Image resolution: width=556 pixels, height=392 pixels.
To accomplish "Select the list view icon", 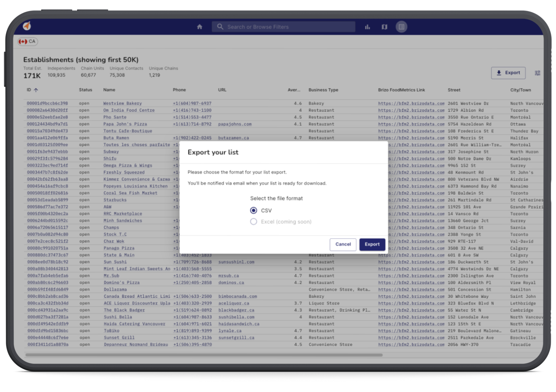I will [401, 27].
